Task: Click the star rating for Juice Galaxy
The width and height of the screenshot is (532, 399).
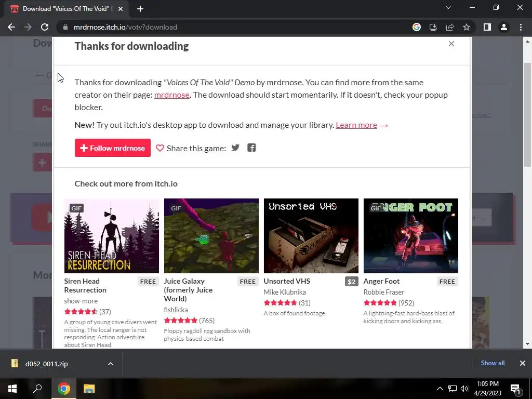Action: coord(180,320)
